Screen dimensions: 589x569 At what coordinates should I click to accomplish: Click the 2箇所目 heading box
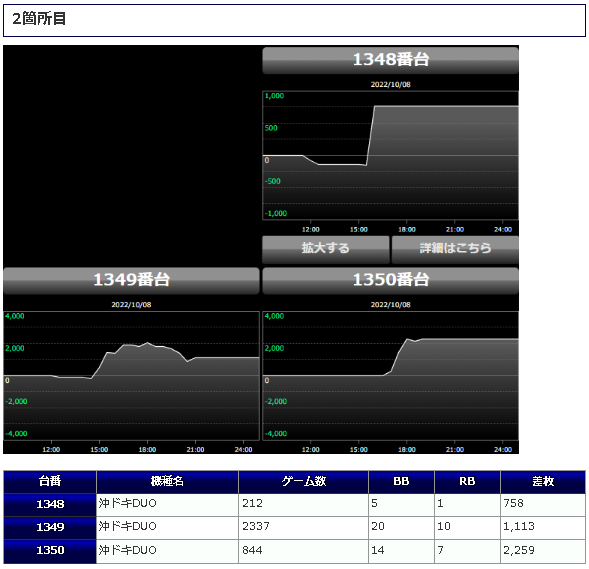tap(294, 20)
